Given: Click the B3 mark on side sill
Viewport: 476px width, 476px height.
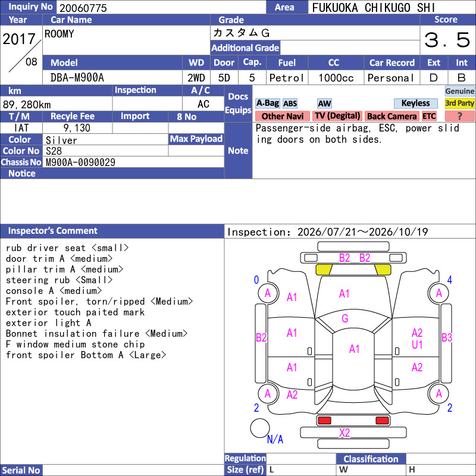Looking at the screenshot, I should point(447,337).
